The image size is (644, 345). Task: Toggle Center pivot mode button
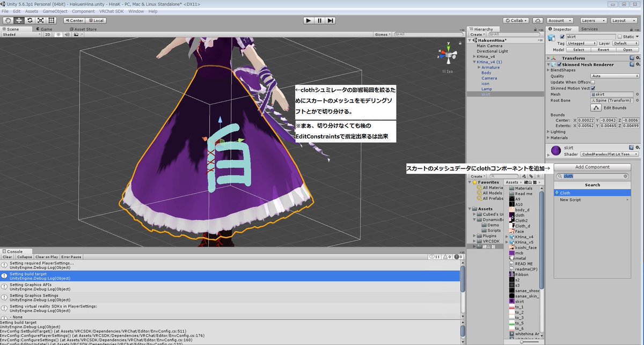74,20
